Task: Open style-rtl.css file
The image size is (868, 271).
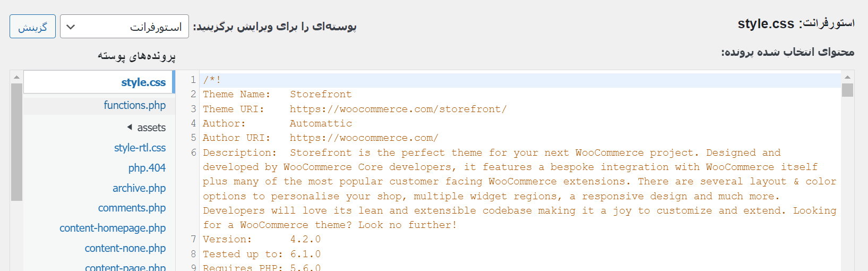Action: 140,148
